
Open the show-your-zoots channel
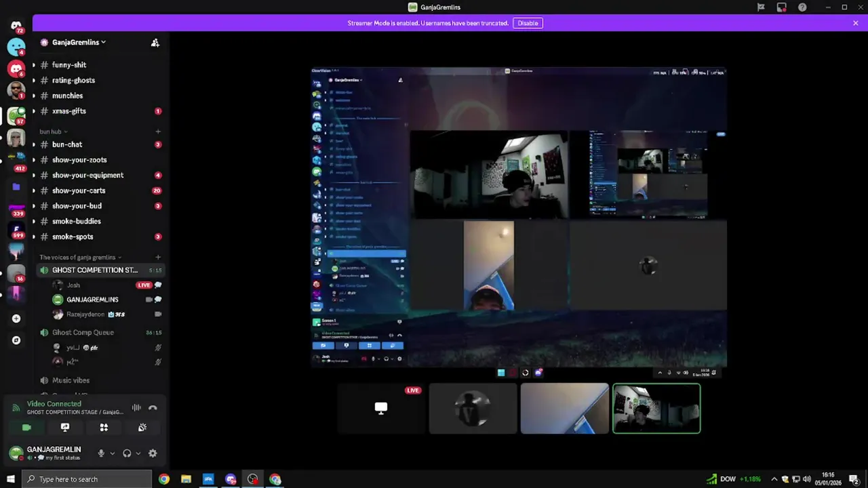coord(99,160)
